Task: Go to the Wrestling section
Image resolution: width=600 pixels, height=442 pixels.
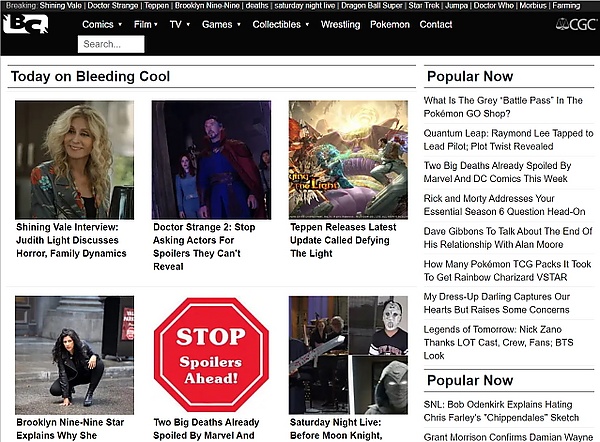Action: pos(340,24)
